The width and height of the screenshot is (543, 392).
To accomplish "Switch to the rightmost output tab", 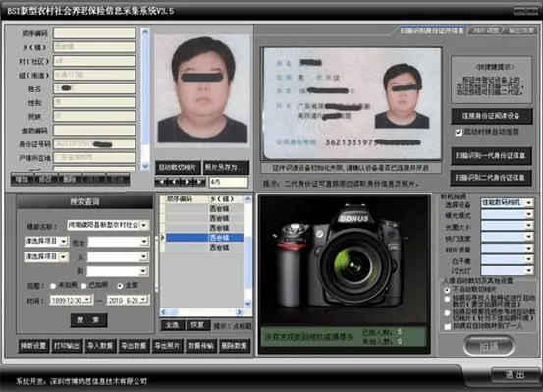I will click(520, 30).
